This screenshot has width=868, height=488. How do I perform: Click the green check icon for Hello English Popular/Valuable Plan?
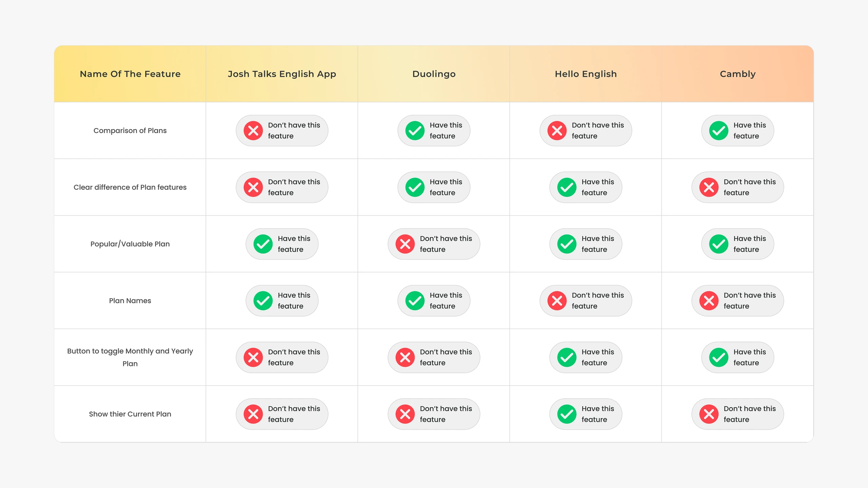567,244
